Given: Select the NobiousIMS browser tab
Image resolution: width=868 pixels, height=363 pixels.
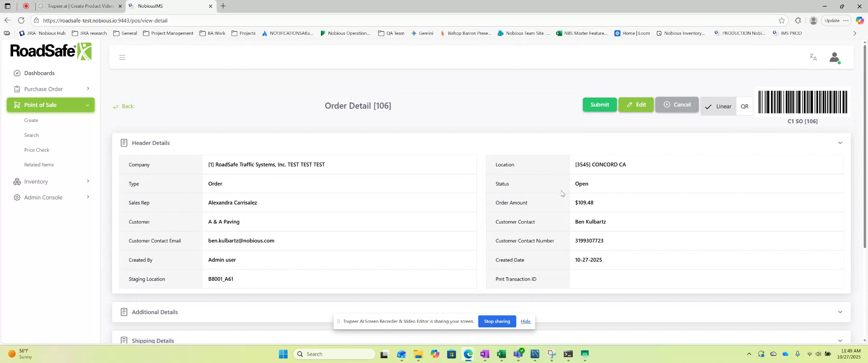Looking at the screenshot, I should tap(170, 6).
